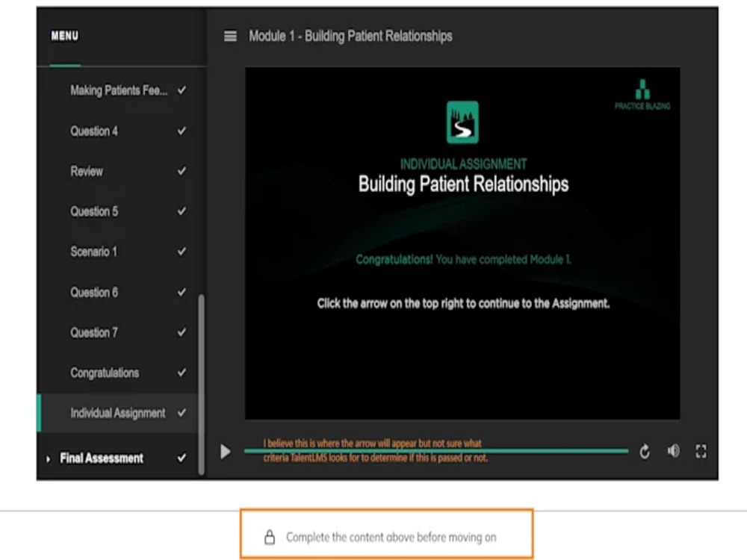Viewport: 747px width, 560px height.
Task: Toggle the hamburger menu icon beside module title
Action: point(230,36)
